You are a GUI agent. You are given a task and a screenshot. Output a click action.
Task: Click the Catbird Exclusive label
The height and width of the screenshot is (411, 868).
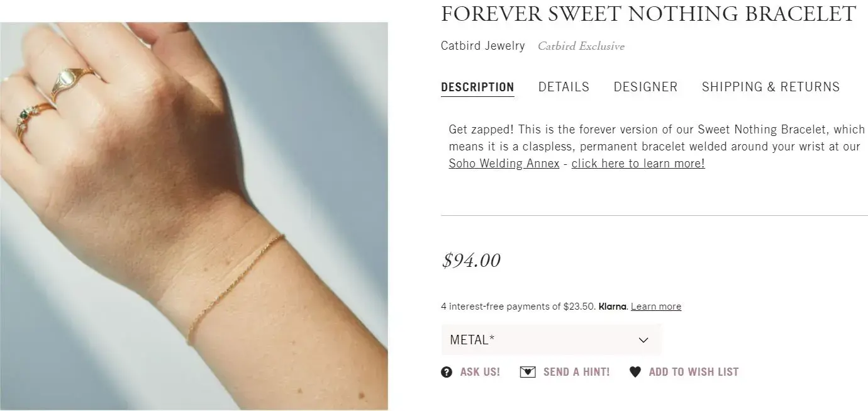[581, 46]
